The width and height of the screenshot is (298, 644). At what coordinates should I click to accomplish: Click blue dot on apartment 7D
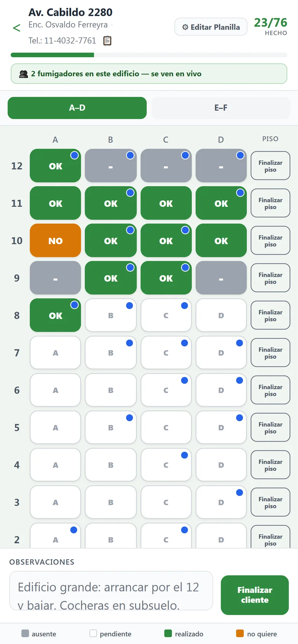click(240, 343)
